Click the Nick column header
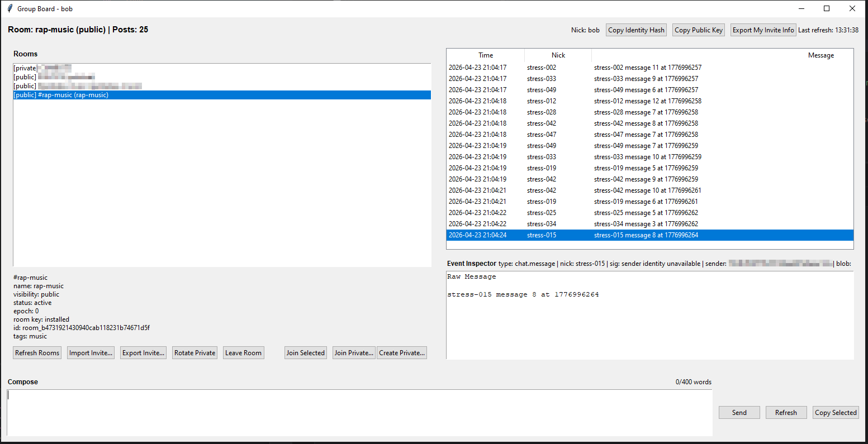This screenshot has width=868, height=444. [x=558, y=55]
